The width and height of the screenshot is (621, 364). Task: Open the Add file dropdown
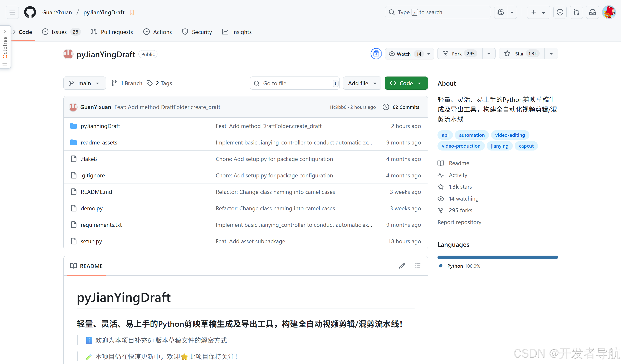362,83
